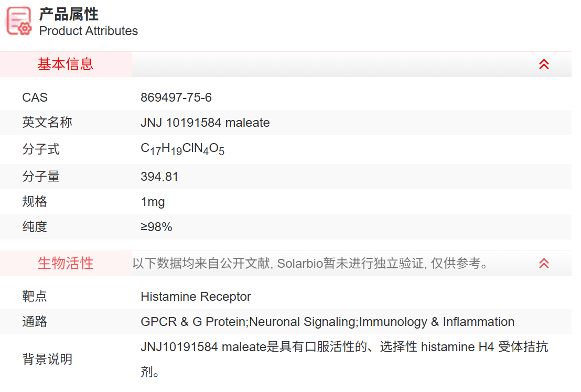
Task: Collapse the 基本信息 section chevron
Action: (544, 64)
